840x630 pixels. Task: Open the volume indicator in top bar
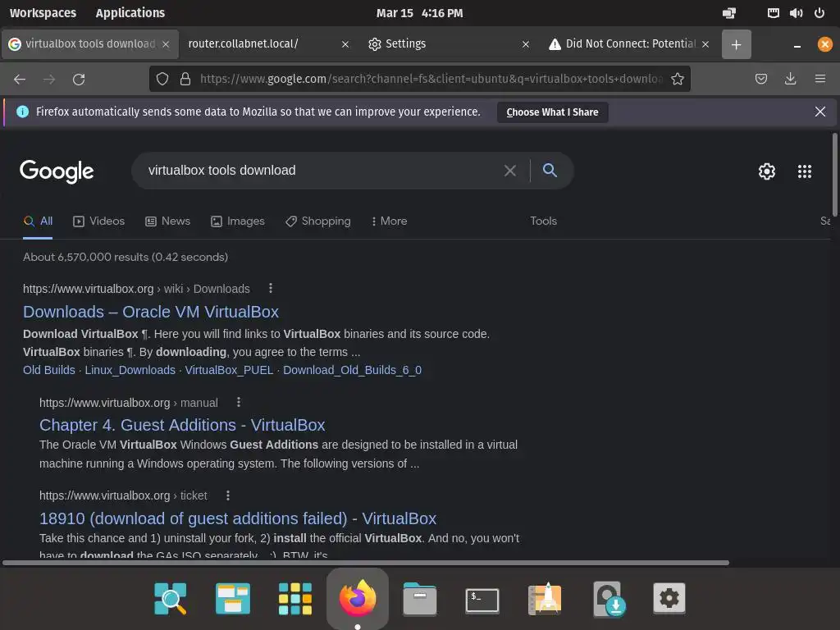(x=796, y=13)
